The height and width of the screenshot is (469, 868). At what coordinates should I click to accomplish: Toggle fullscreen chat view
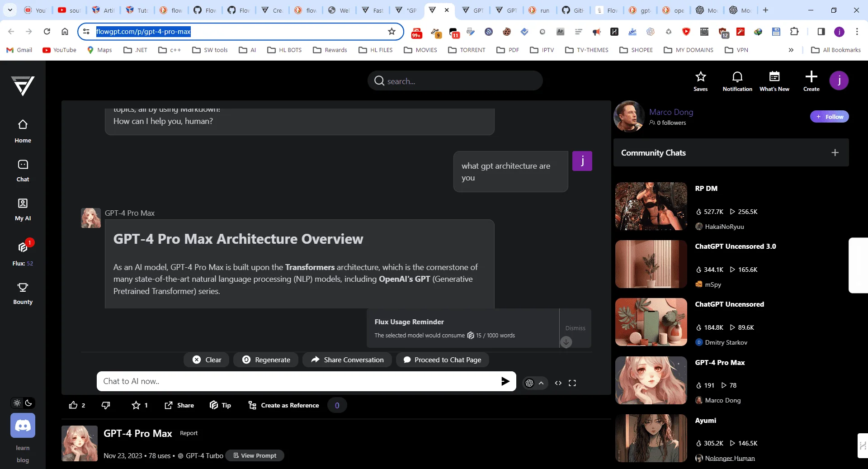(572, 383)
